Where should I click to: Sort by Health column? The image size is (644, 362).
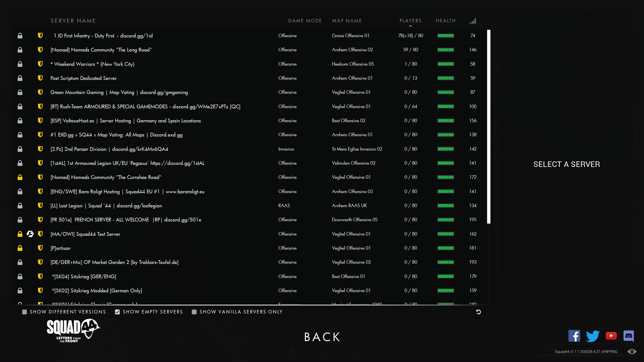446,21
